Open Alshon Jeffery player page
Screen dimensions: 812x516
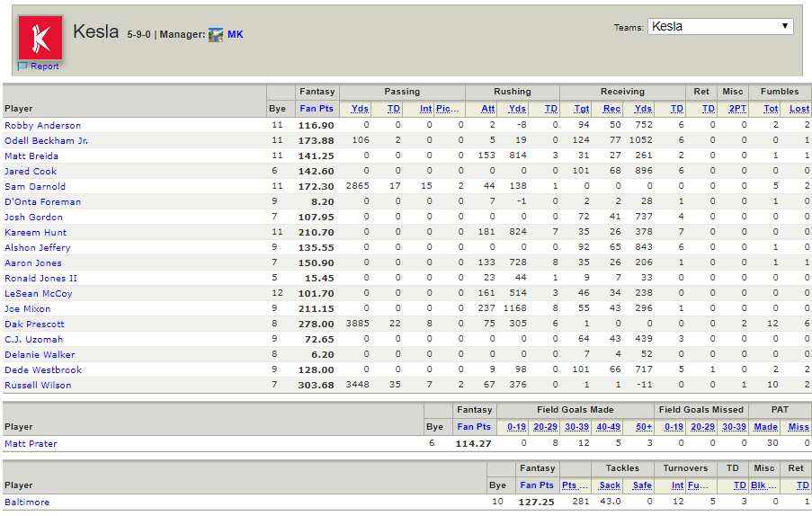[37, 247]
